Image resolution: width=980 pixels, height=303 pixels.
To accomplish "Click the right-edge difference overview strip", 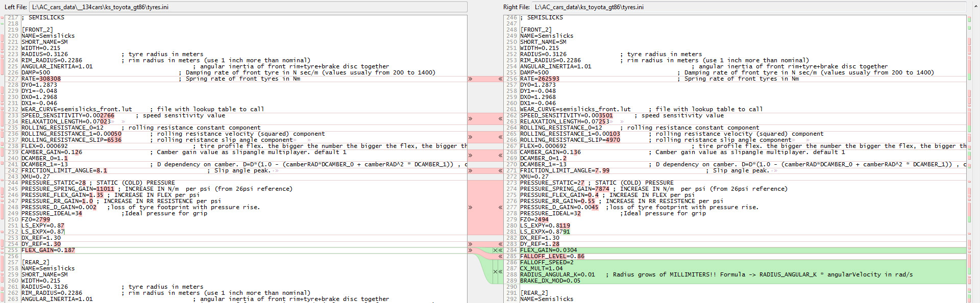I will pos(969,153).
